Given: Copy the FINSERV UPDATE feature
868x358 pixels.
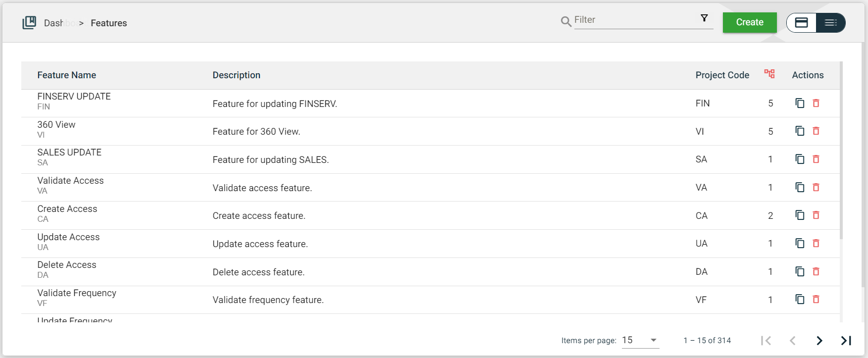Looking at the screenshot, I should [800, 103].
